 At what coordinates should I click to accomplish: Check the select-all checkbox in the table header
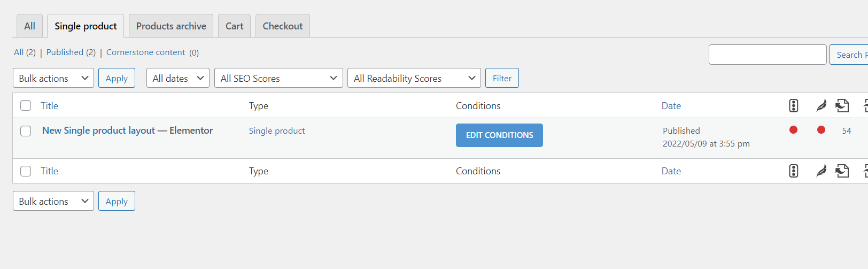coord(26,106)
